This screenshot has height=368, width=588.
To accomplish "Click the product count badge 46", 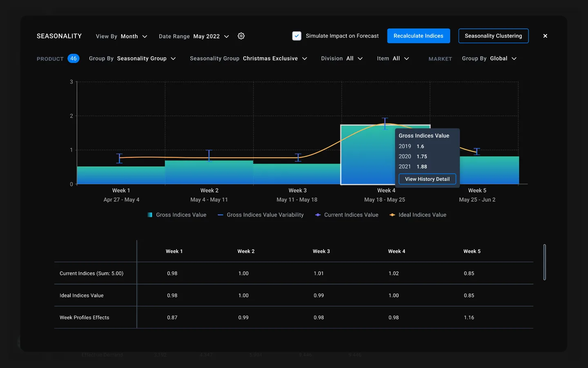I will tap(73, 58).
